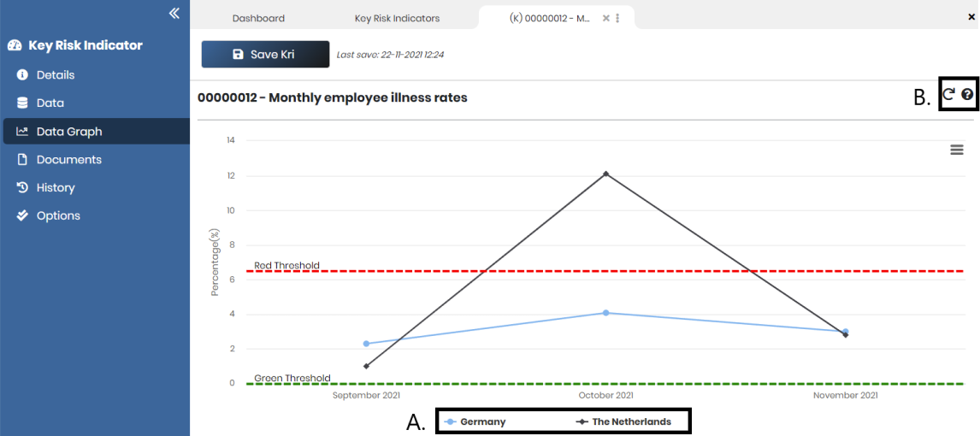Click the History clock icon
The width and height of the screenshot is (980, 436).
(22, 187)
